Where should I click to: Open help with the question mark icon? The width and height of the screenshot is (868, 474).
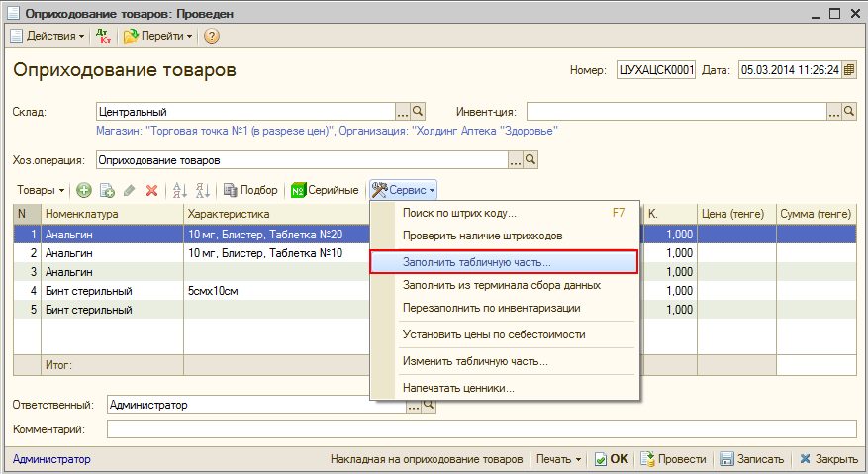pyautogui.click(x=211, y=36)
